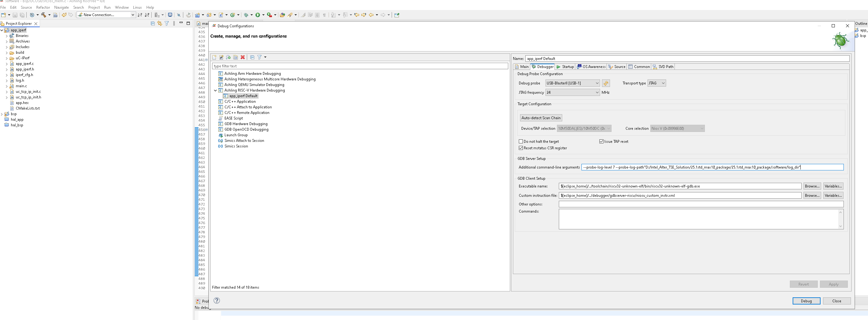This screenshot has width=868, height=320.
Task: Collapse Ashling RISC-V Hardware Debugging node
Action: point(216,90)
